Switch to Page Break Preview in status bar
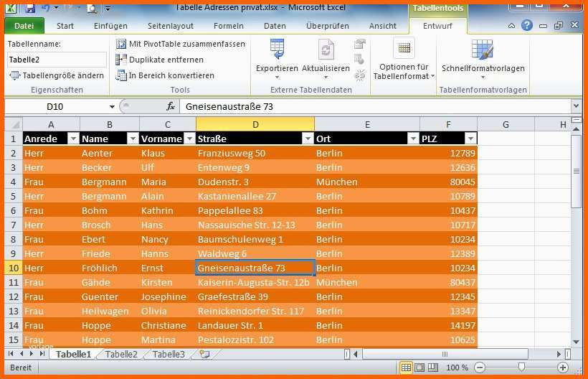Viewport: 588px width, 379px height. coord(432,368)
